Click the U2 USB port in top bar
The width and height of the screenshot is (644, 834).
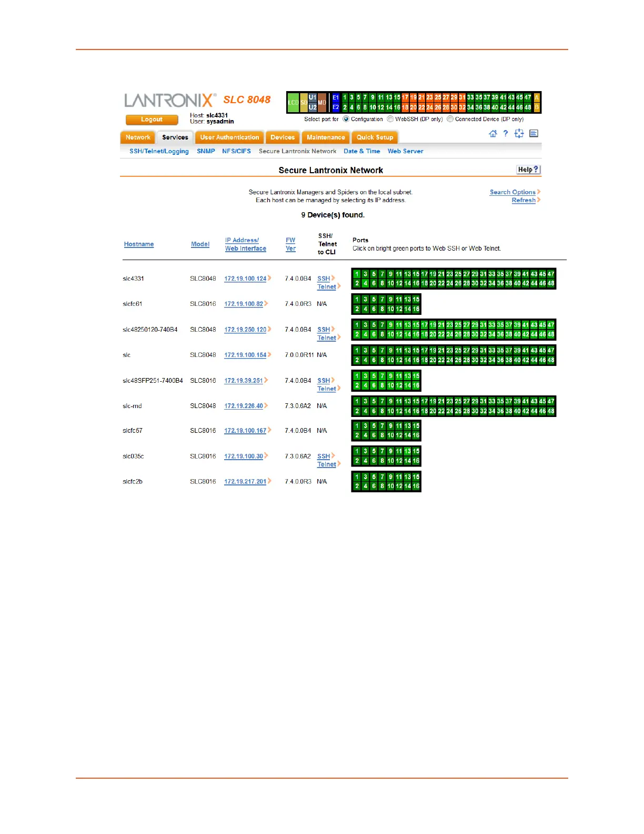coord(313,107)
